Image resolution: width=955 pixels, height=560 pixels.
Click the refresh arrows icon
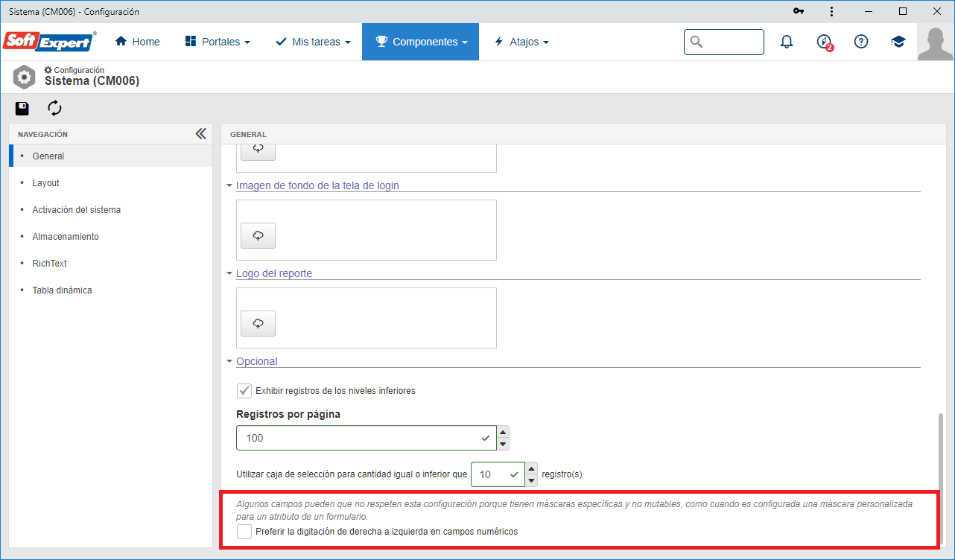point(54,109)
